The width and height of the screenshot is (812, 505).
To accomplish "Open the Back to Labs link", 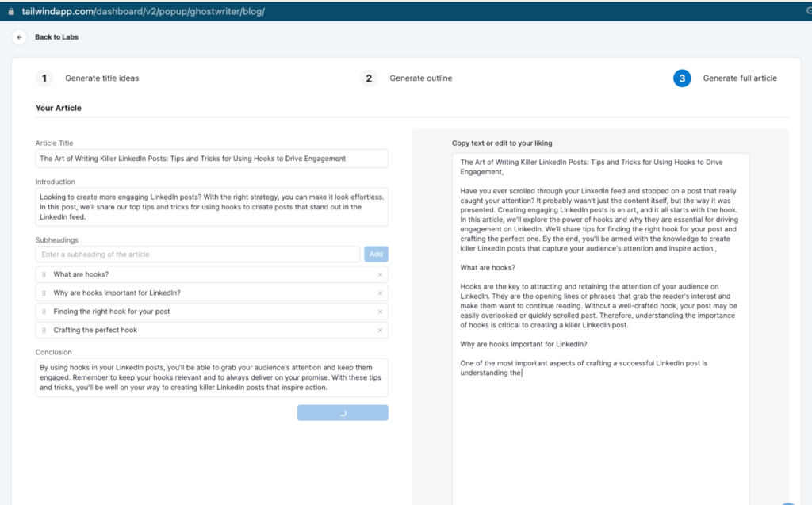I will 56,37.
